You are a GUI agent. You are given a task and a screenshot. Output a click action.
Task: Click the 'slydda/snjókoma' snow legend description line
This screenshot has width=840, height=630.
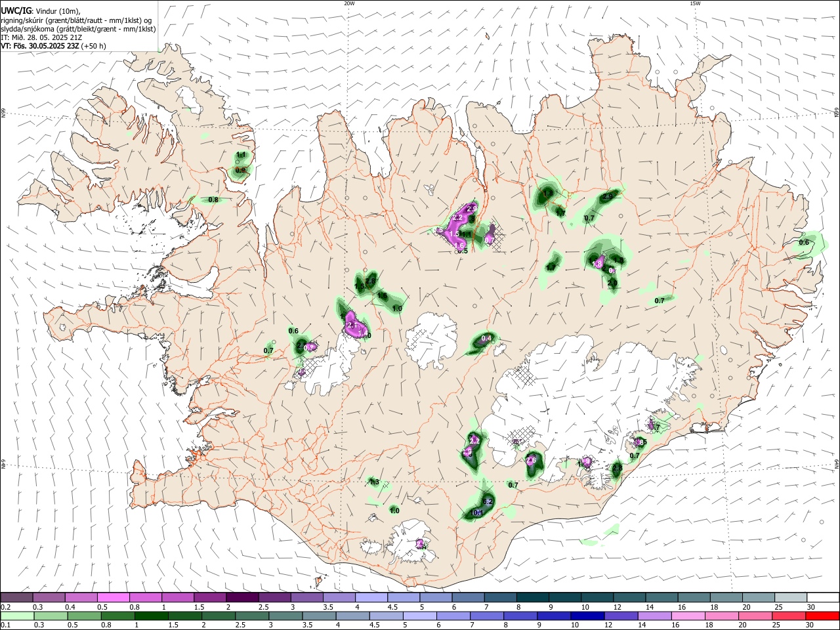[x=78, y=29]
